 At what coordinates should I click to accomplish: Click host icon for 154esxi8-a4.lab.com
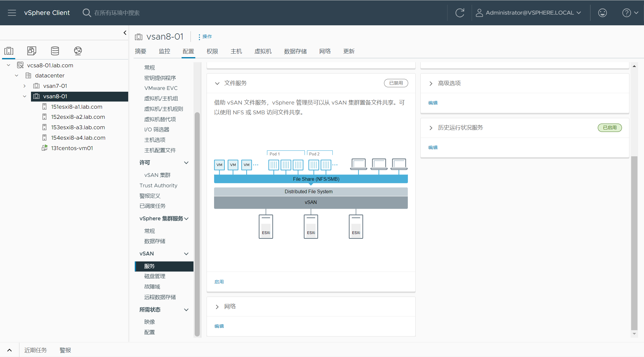(x=44, y=138)
